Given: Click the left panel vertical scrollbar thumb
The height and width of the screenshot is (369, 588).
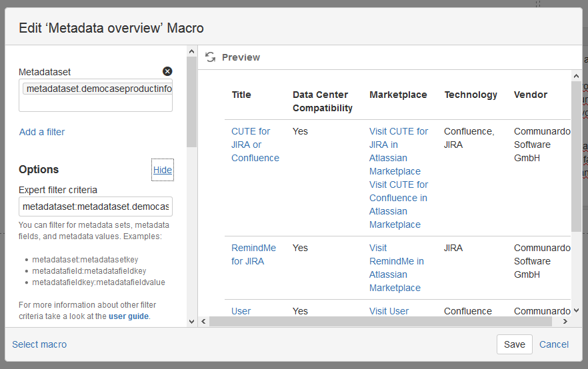Looking at the screenshot, I should pyautogui.click(x=191, y=102).
